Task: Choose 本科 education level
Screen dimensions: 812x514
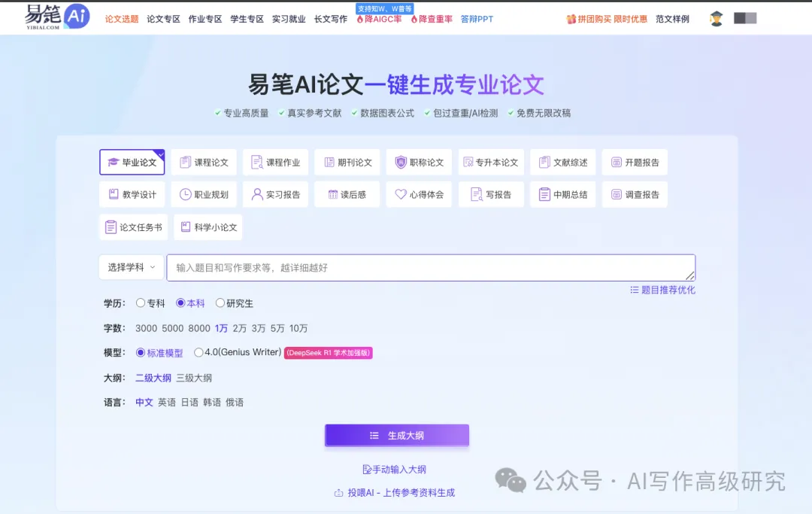Action: tap(190, 303)
